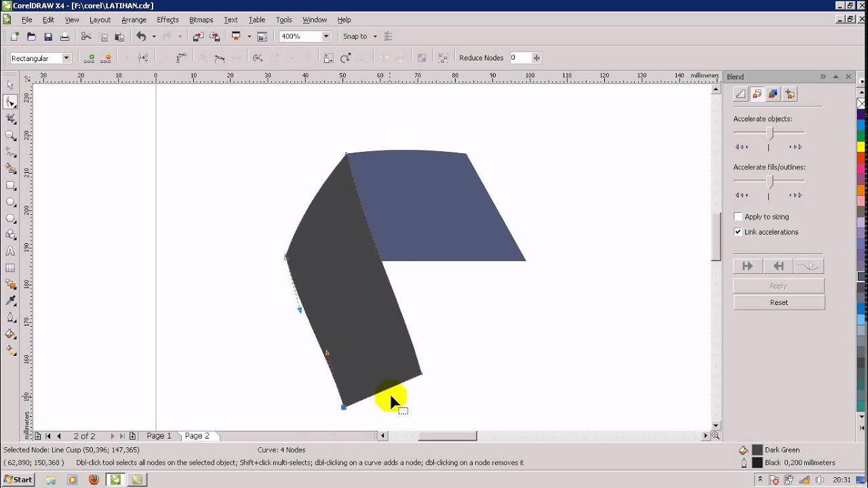868x488 pixels.
Task: Open the Basic Shapes tool
Action: 10,235
